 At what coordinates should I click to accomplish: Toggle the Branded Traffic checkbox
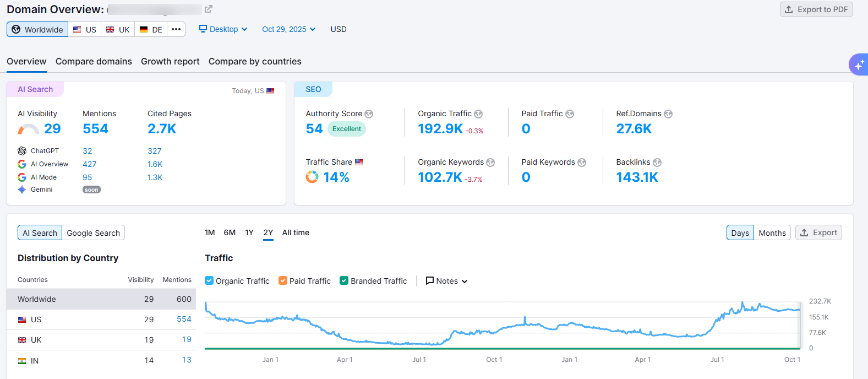344,280
